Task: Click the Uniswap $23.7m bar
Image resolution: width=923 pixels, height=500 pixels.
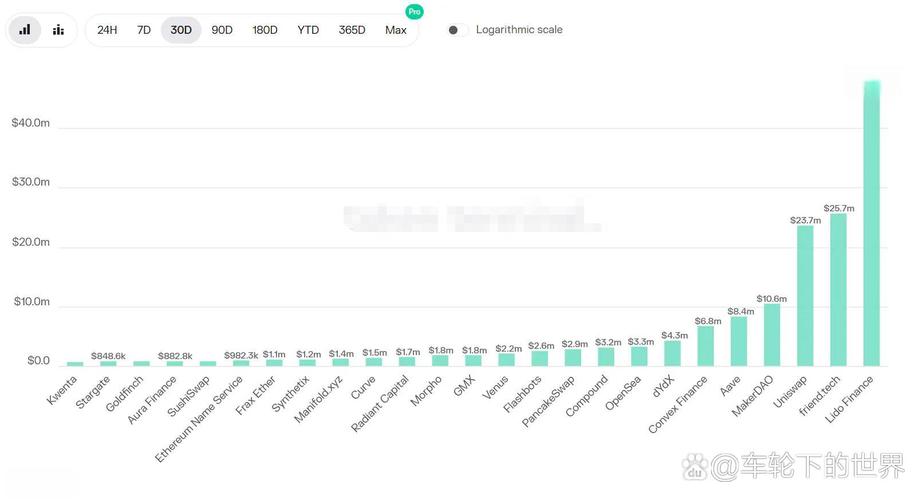Action: coord(805,295)
